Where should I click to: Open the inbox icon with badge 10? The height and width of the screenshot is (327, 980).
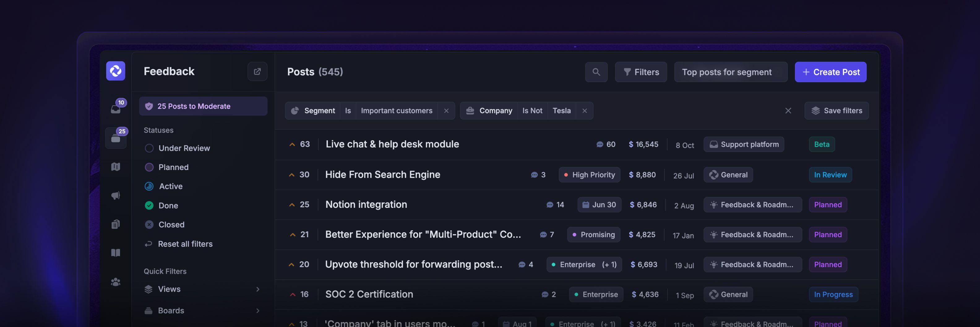pos(116,109)
